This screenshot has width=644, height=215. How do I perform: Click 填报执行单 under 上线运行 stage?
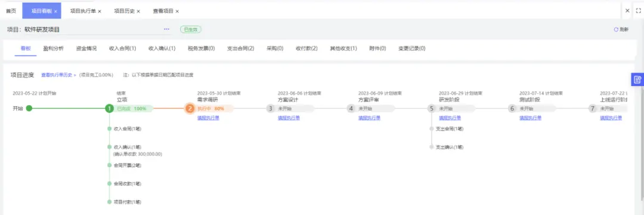pos(611,118)
